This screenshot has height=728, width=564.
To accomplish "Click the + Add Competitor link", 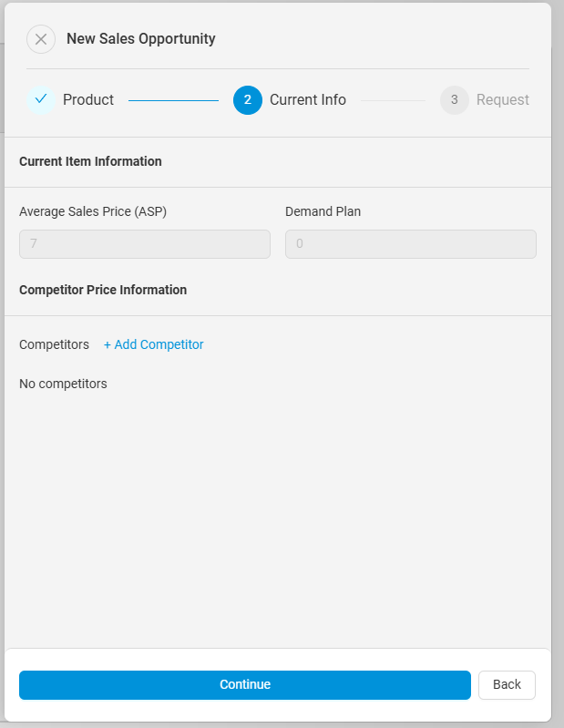I will [153, 344].
